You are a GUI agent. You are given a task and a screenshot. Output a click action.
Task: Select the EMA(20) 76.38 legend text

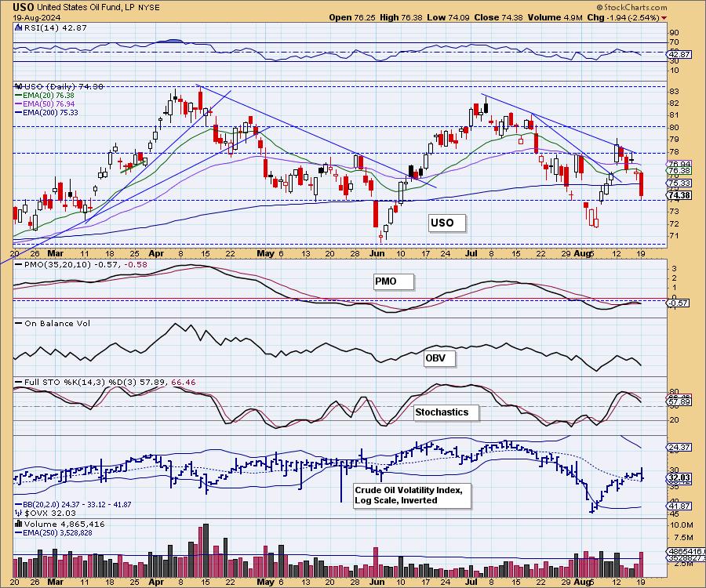click(x=48, y=96)
